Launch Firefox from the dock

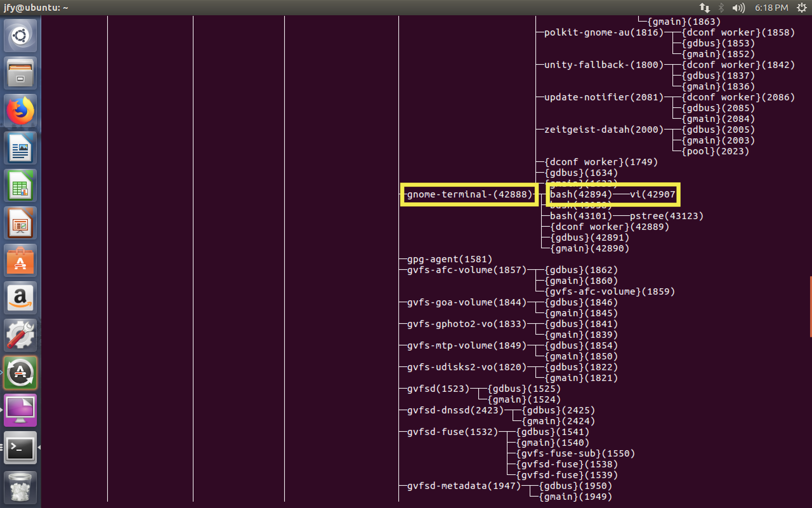pyautogui.click(x=21, y=110)
